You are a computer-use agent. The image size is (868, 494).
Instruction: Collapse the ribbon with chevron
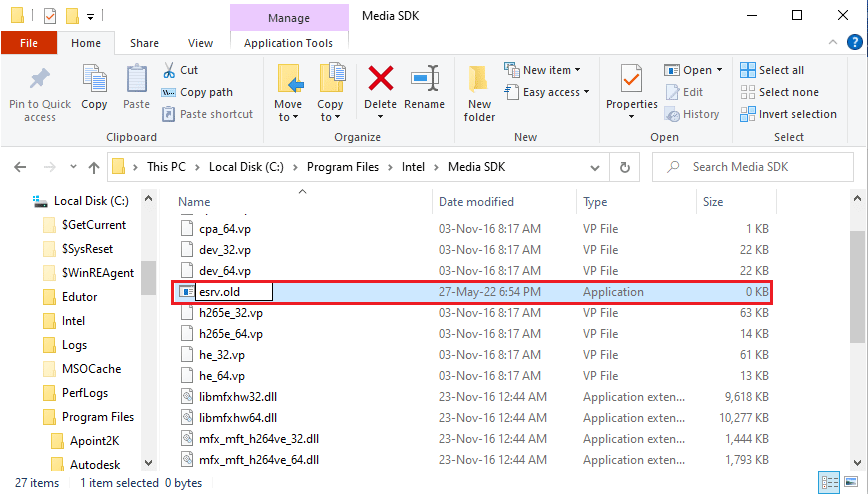[833, 42]
